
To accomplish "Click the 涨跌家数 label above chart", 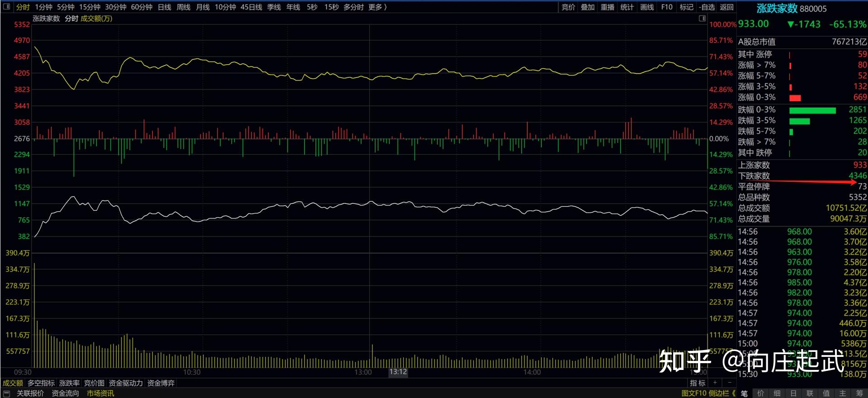I will point(46,19).
